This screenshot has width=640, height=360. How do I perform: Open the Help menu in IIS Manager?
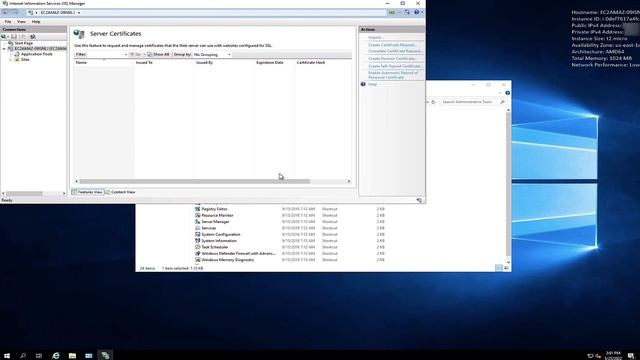(36, 22)
